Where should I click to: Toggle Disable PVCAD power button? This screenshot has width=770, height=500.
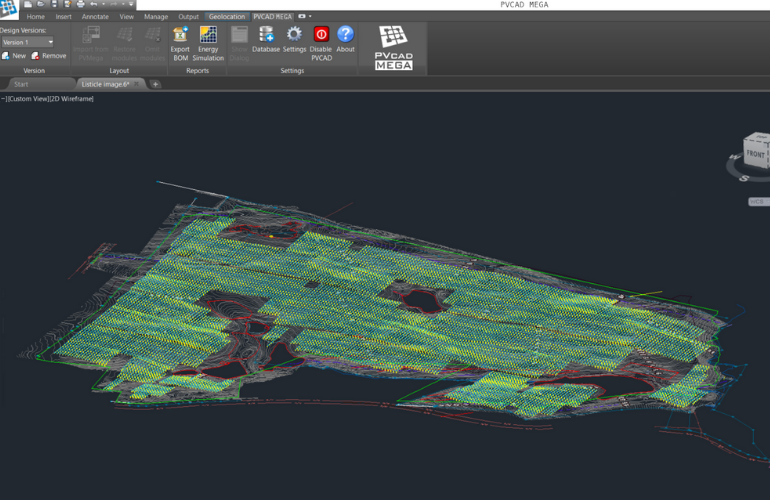[x=321, y=35]
